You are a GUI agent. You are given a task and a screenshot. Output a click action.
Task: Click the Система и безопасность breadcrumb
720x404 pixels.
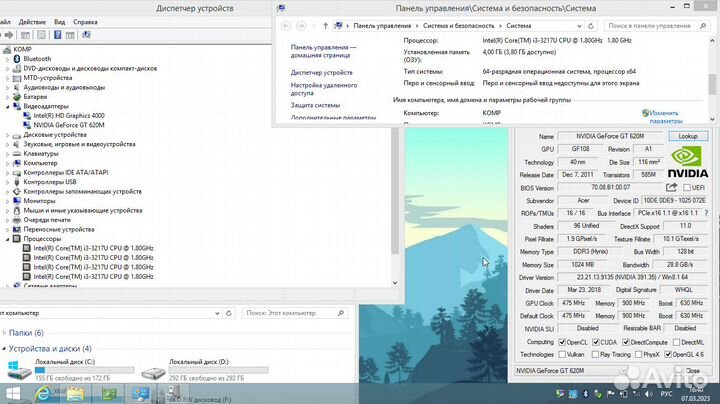[458, 26]
